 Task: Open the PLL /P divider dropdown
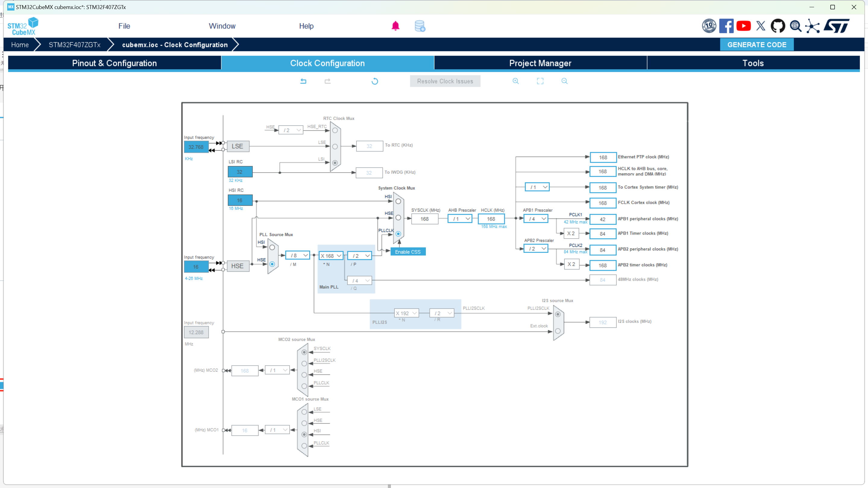pyautogui.click(x=360, y=256)
